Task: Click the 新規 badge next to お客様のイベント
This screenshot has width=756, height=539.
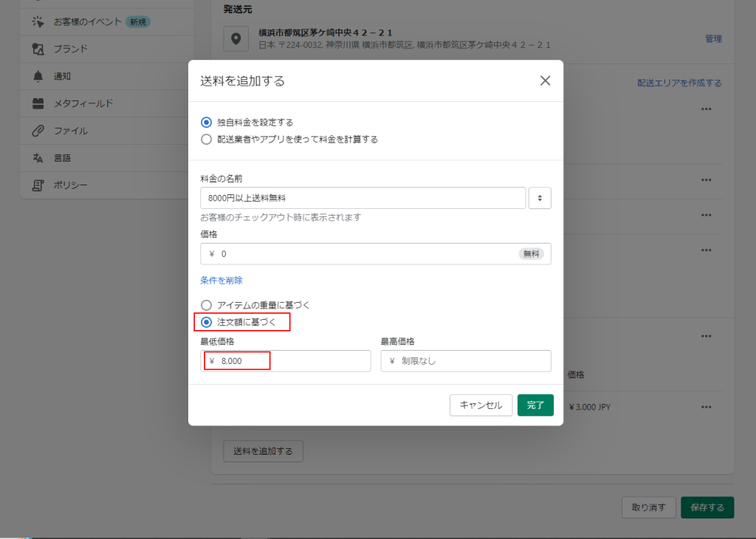Action: tap(138, 21)
